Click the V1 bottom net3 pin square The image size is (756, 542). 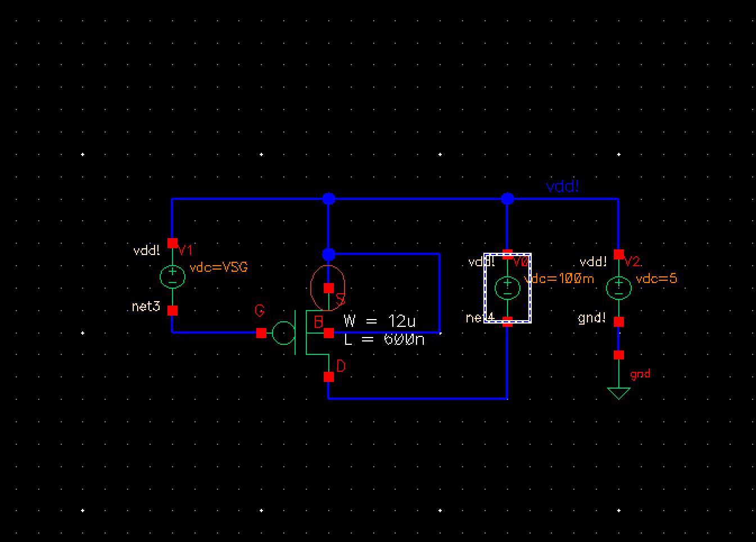coord(173,310)
